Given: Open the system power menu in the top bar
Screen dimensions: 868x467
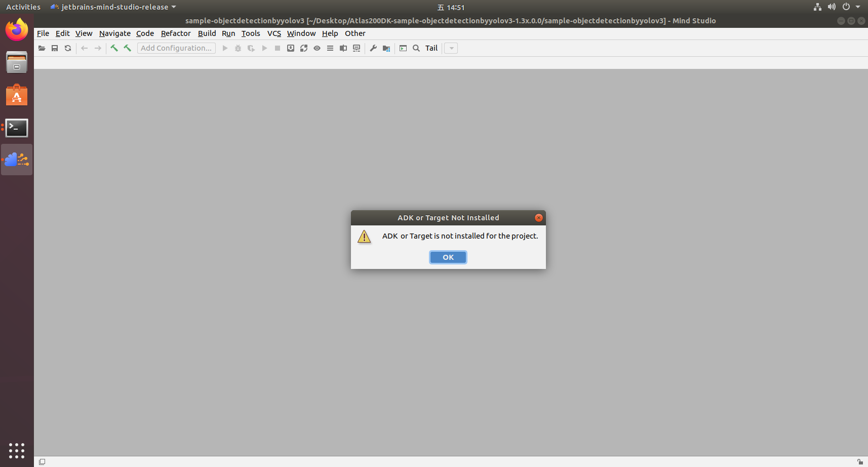Looking at the screenshot, I should click(x=845, y=7).
